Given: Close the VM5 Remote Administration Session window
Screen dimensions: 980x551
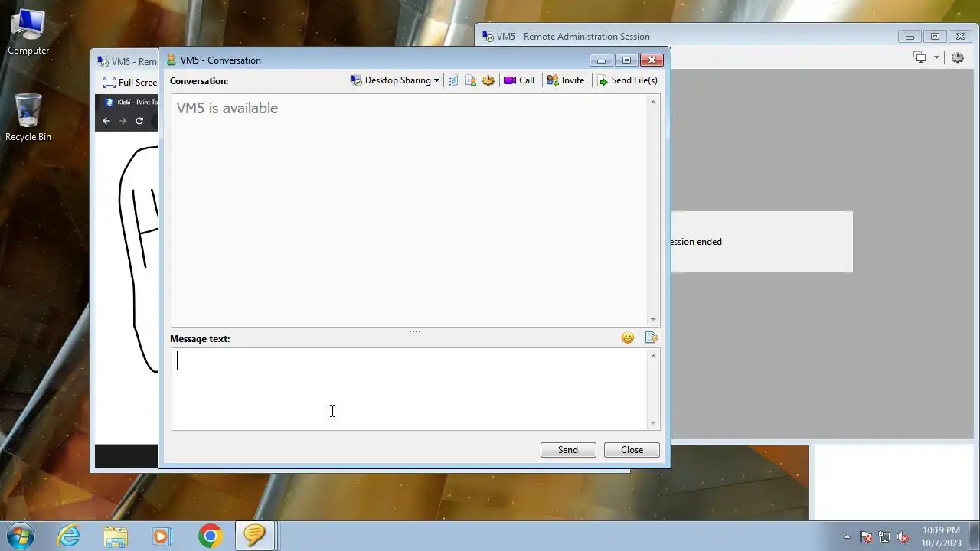Looking at the screenshot, I should (960, 37).
